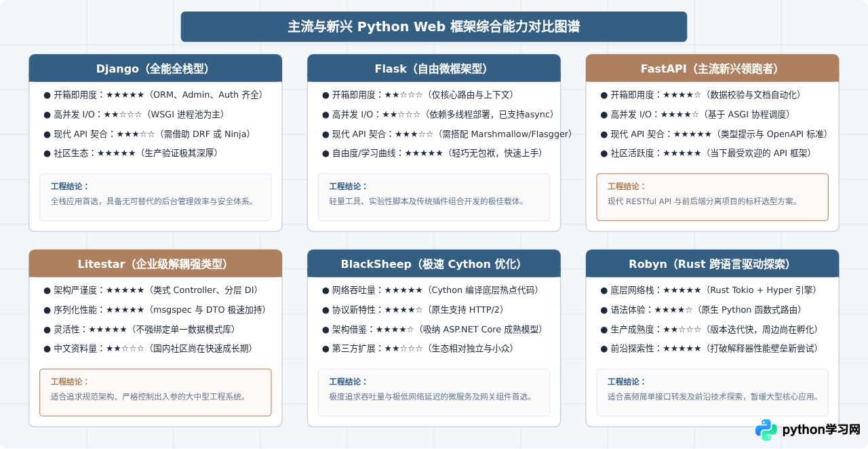The width and height of the screenshot is (868, 449).
Task: Click Robyn row 底层网络栈 (Rust Tokio + Hyper 引擎)
Action: [x=711, y=290]
